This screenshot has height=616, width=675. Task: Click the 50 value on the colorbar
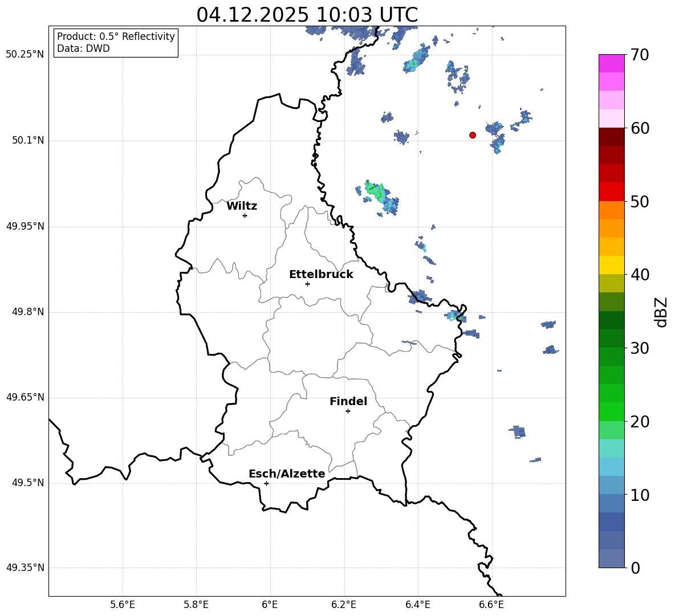(x=640, y=201)
